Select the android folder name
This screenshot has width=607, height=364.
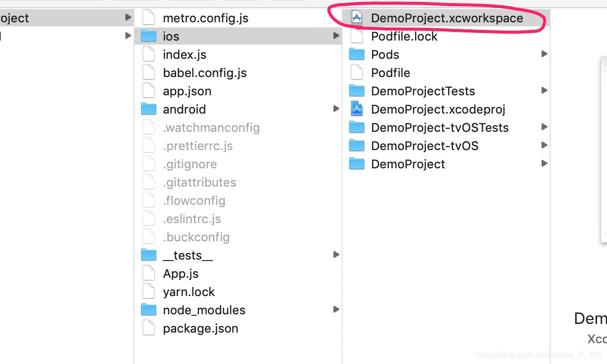click(184, 110)
